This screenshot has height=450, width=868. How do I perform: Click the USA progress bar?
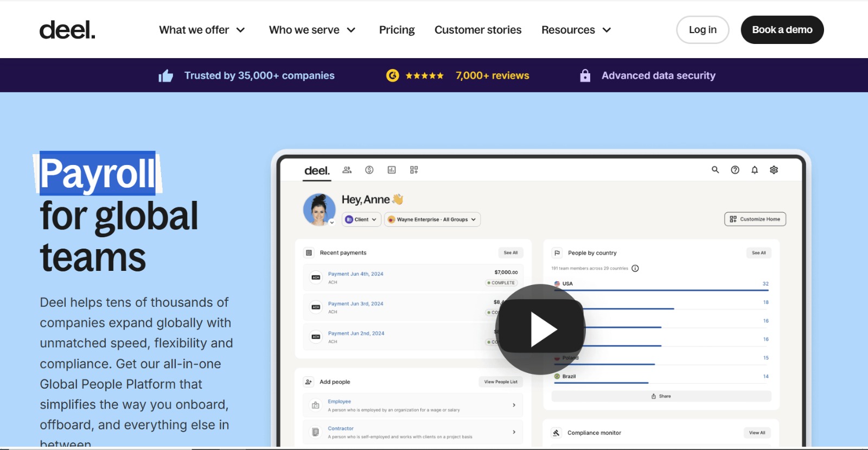(x=661, y=290)
